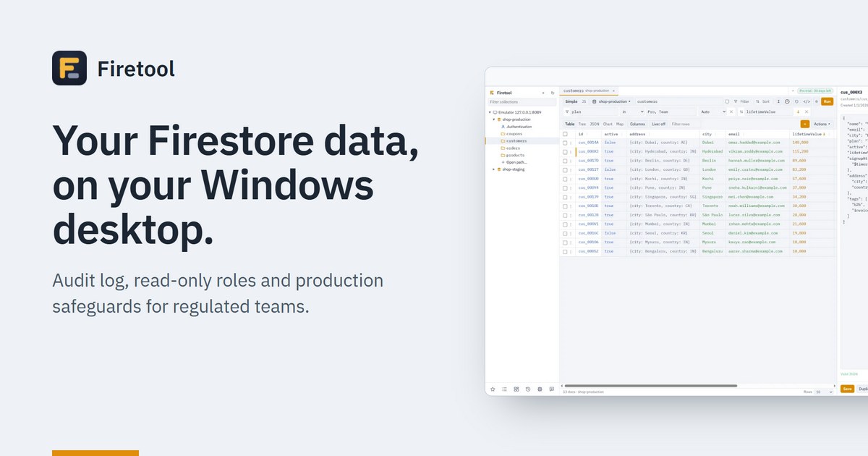Open the shop-production project dropdown in query bar
The width and height of the screenshot is (868, 456).
tap(611, 101)
